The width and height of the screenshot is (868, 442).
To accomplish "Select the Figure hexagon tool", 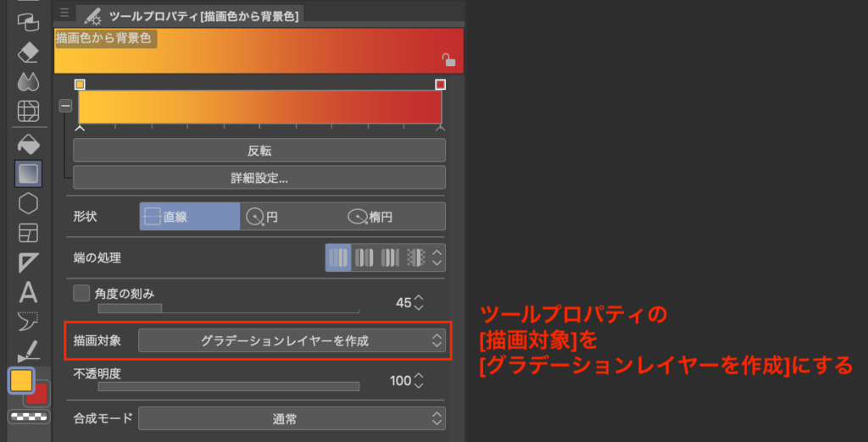I will [28, 203].
